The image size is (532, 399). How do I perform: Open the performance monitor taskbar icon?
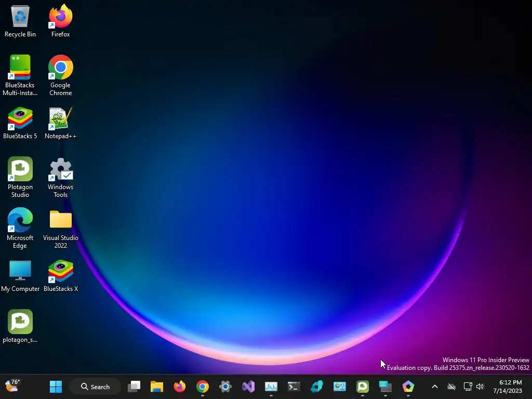(x=271, y=387)
